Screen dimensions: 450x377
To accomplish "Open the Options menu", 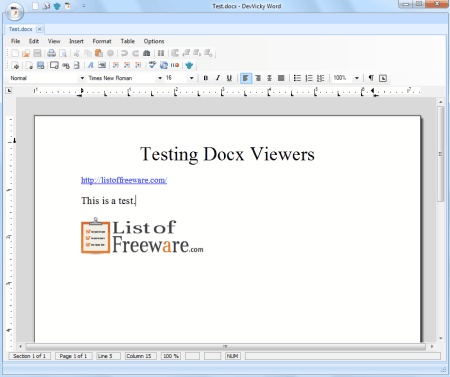I will click(154, 41).
